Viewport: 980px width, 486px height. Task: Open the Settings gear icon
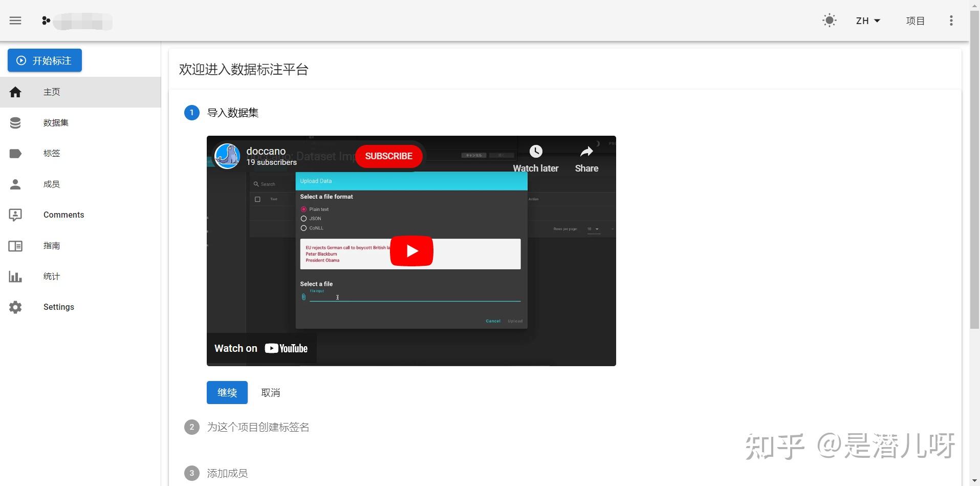click(x=15, y=307)
